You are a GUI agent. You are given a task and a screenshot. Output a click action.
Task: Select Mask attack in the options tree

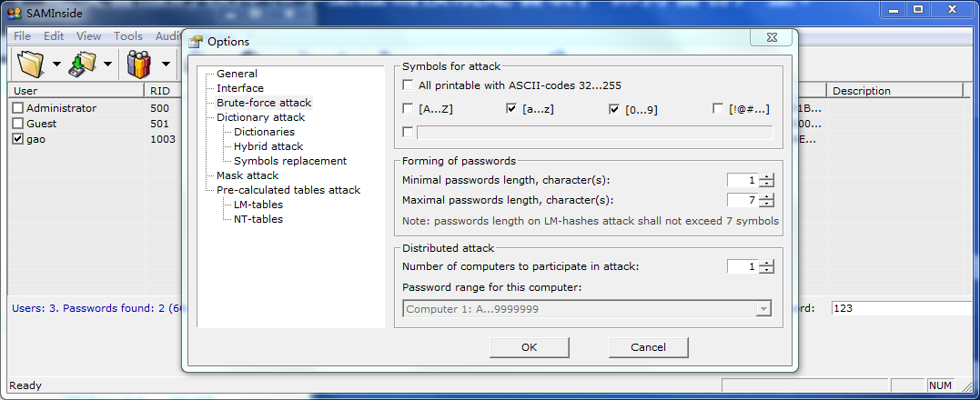pos(248,175)
